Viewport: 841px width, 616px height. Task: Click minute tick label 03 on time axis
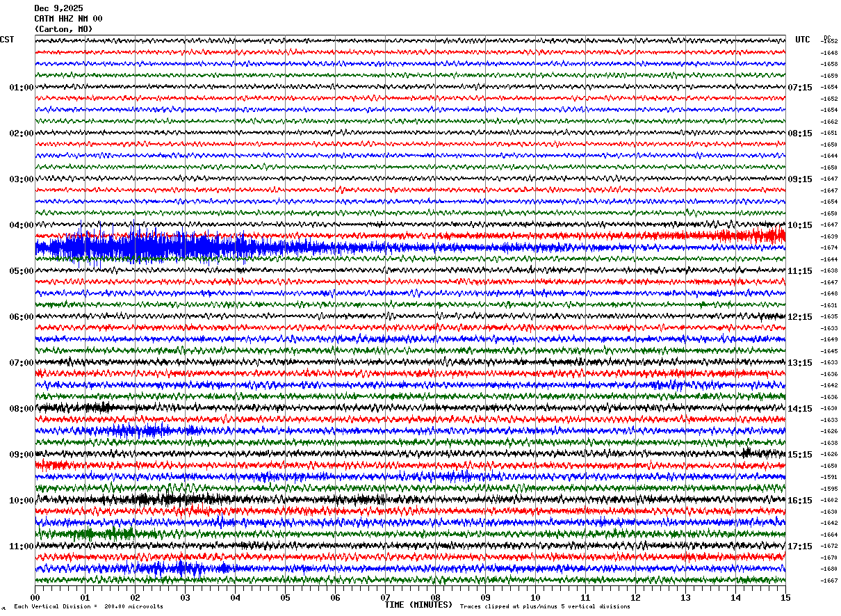click(x=185, y=597)
